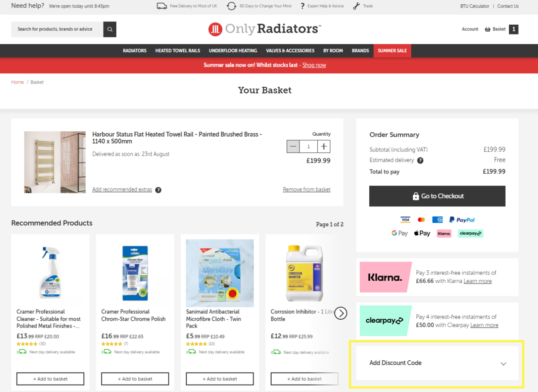The image size is (538, 392).
Task: Click the next arrow on Recommended Products
Action: point(341,313)
